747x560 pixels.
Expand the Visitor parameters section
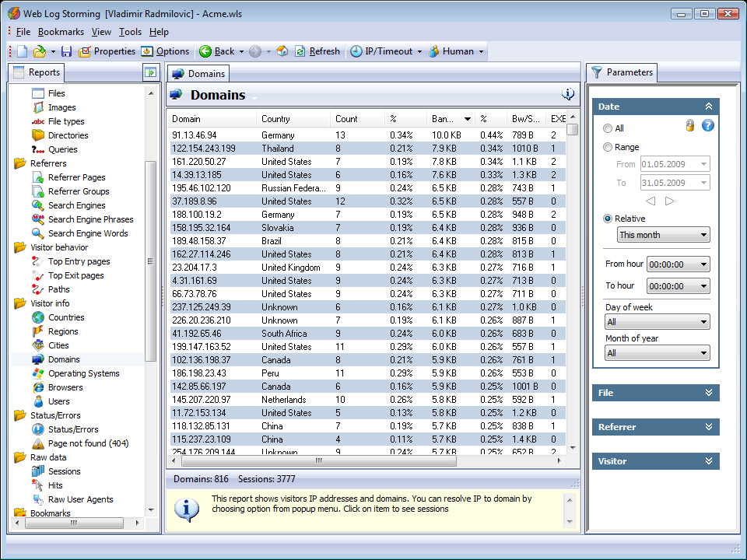(x=709, y=461)
